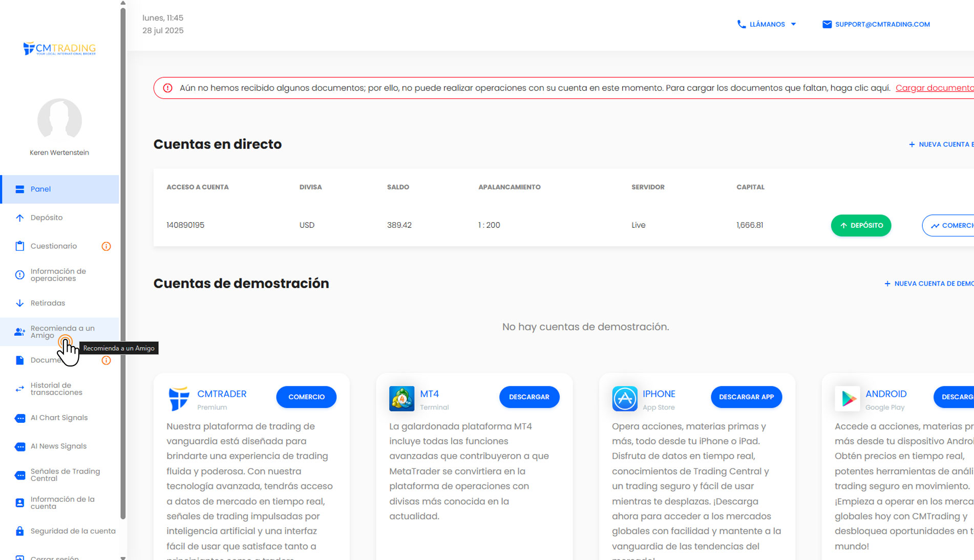Click the Live server cell

(639, 225)
